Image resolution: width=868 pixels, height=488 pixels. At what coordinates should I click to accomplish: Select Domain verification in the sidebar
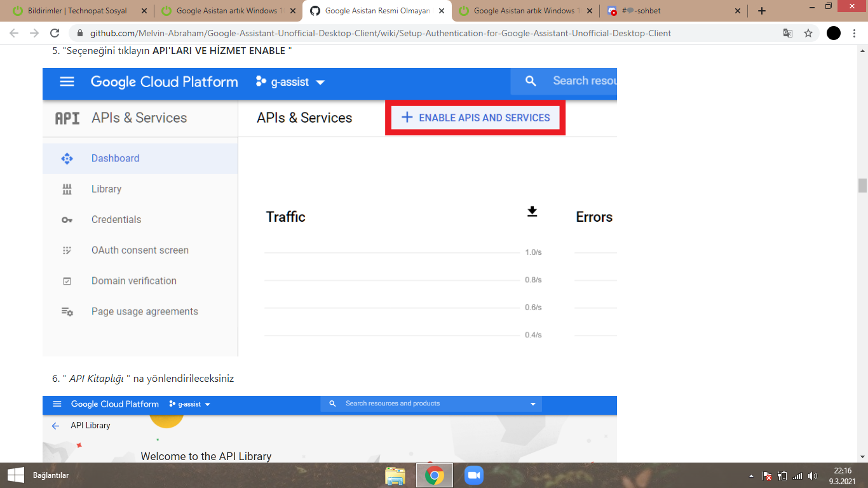(140, 281)
